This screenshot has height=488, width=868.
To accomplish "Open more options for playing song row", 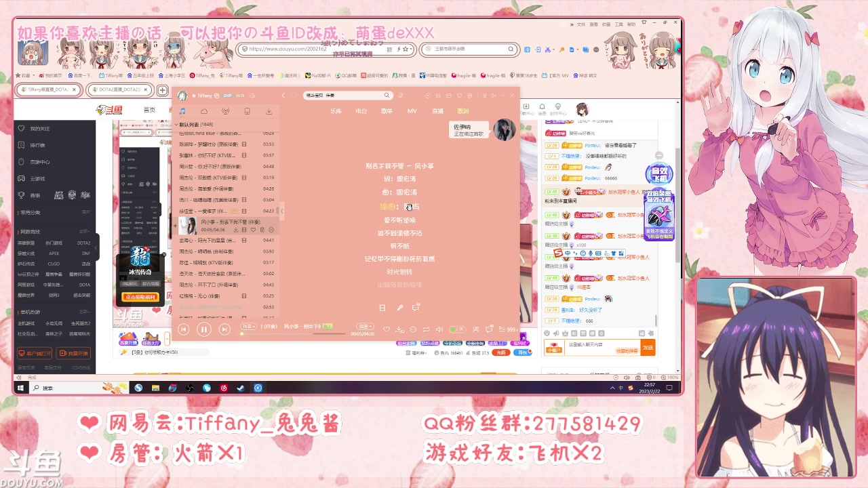I will point(271,230).
